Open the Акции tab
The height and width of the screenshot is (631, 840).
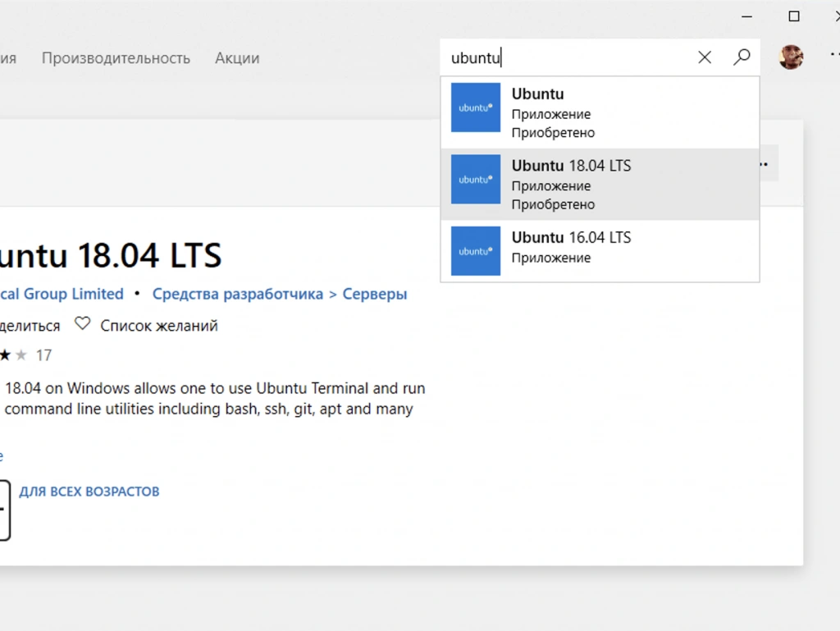pyautogui.click(x=237, y=58)
